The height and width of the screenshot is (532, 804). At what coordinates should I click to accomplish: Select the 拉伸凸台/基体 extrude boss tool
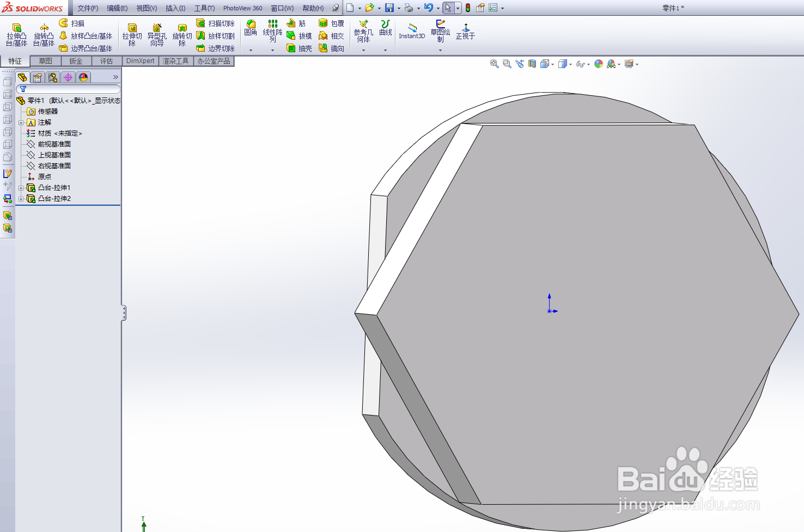click(16, 35)
